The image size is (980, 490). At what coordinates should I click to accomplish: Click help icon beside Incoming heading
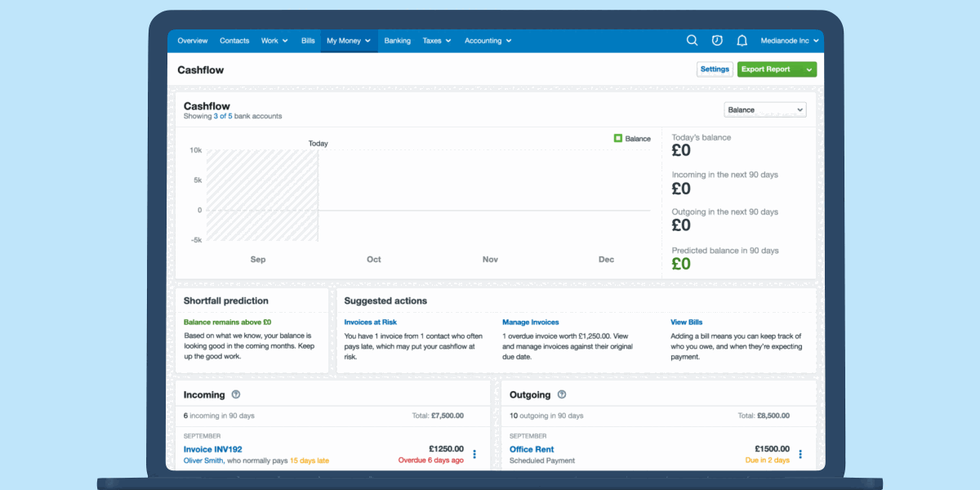(236, 394)
